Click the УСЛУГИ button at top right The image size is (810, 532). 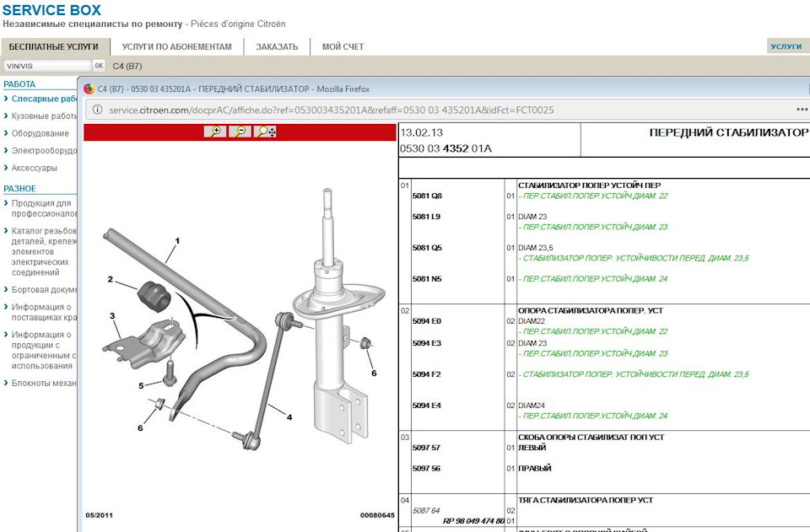click(x=786, y=46)
